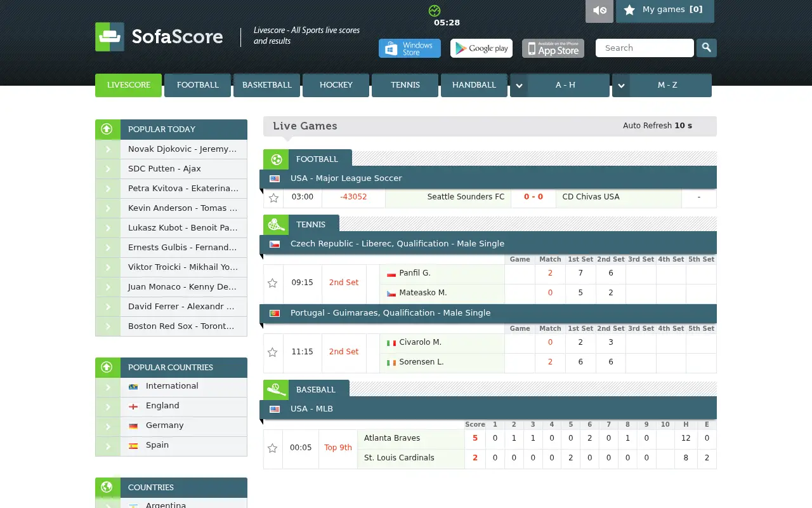Switch to the FOOTBALL tab
This screenshot has height=508, width=812.
[x=198, y=85]
